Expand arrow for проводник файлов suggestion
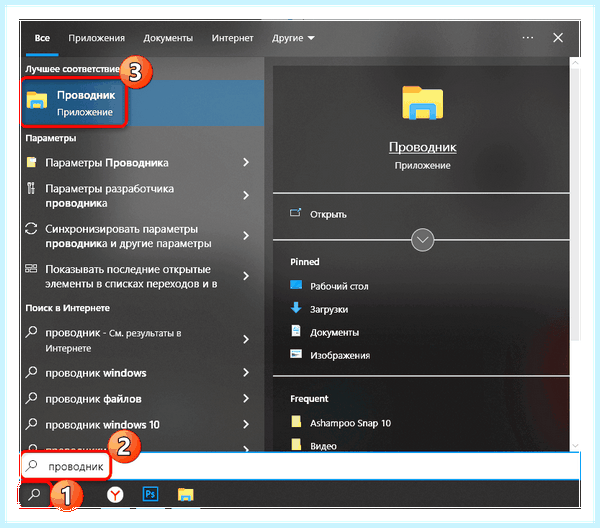 246,399
